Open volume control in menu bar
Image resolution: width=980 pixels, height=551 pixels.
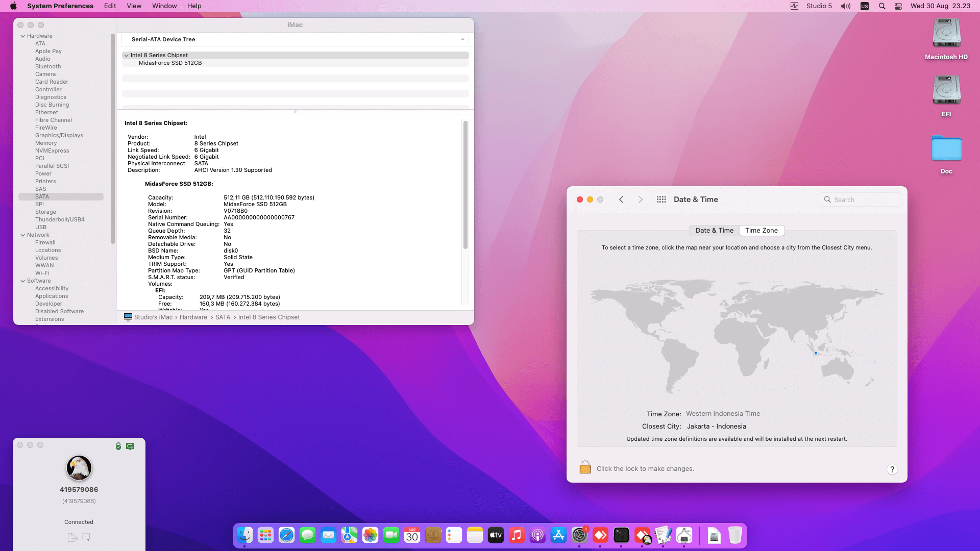[x=846, y=6]
